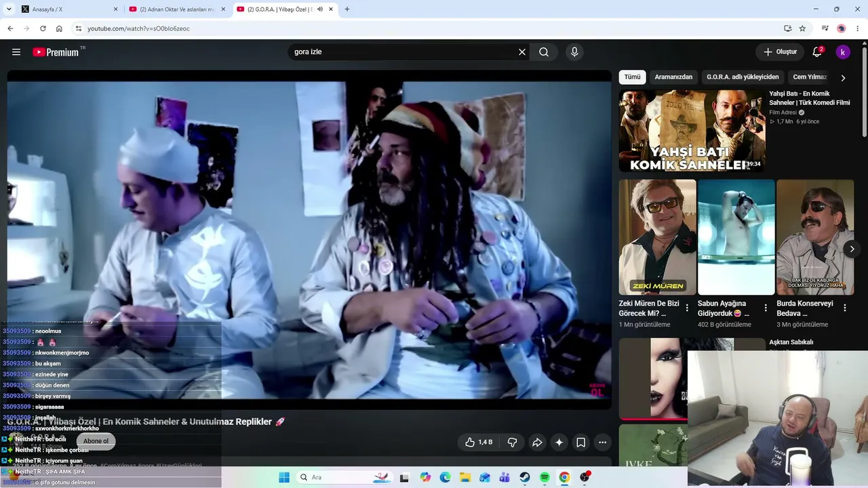Open options for Zeki Müren short
The height and width of the screenshot is (488, 868).
coord(687,308)
